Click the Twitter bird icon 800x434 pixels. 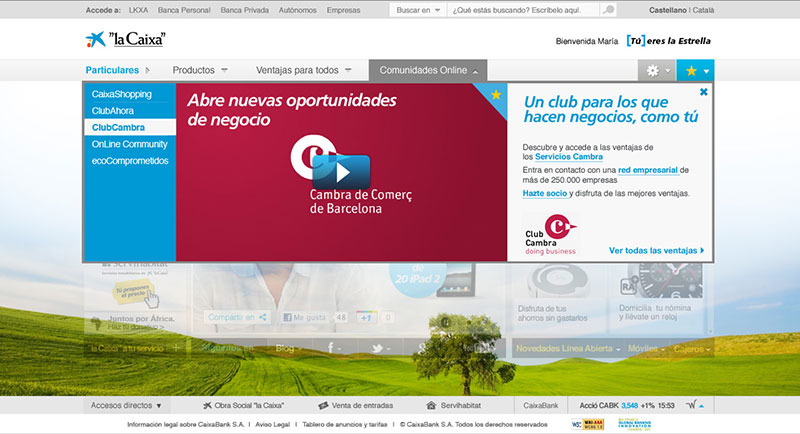coord(378,348)
